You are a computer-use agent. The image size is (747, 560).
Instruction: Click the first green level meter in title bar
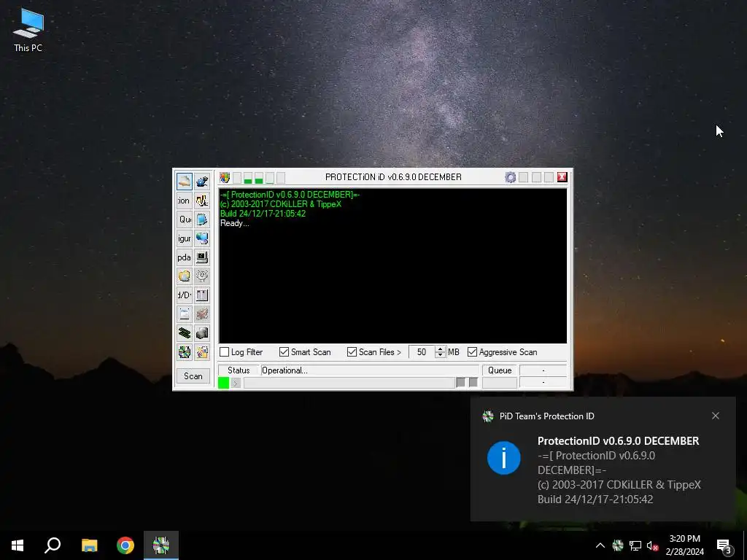point(248,178)
